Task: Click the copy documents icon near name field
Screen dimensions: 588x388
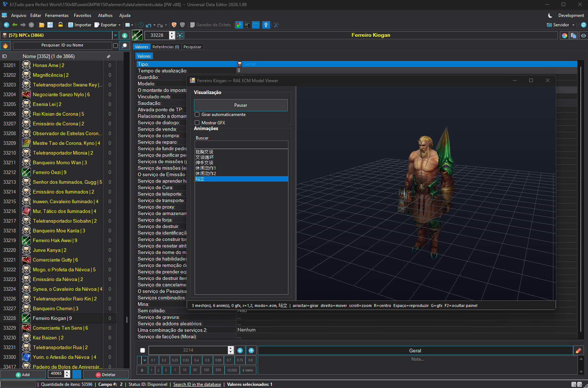Action: 574,35
